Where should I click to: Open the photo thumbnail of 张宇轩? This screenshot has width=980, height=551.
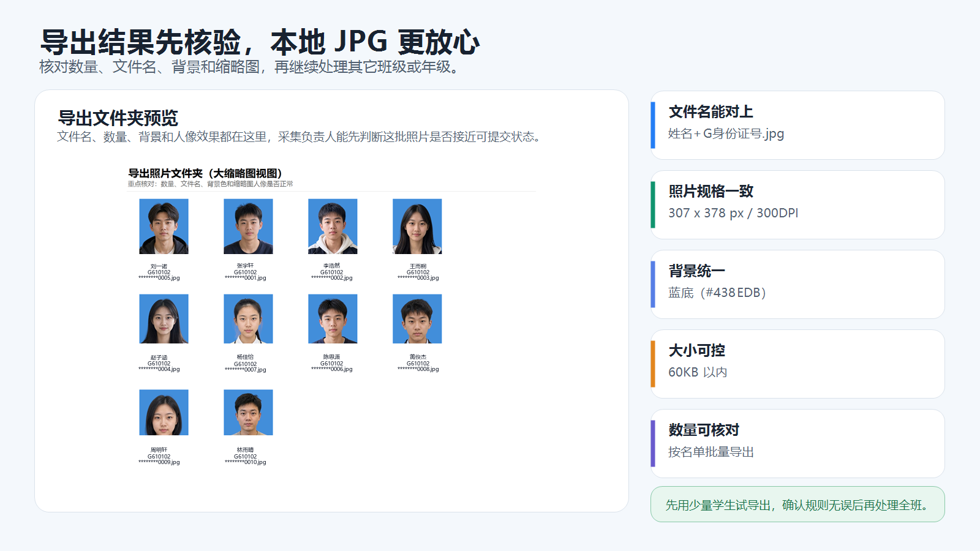248,227
